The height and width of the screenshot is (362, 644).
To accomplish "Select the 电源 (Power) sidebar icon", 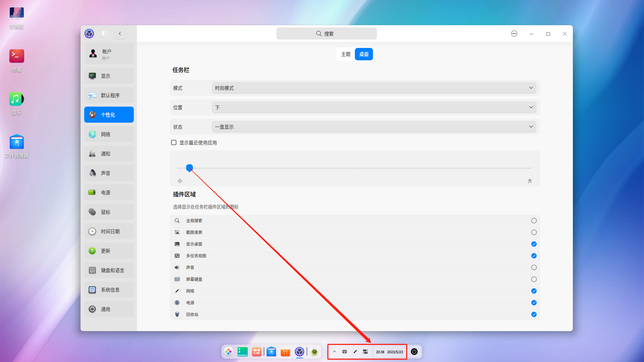I will pyautogui.click(x=92, y=192).
